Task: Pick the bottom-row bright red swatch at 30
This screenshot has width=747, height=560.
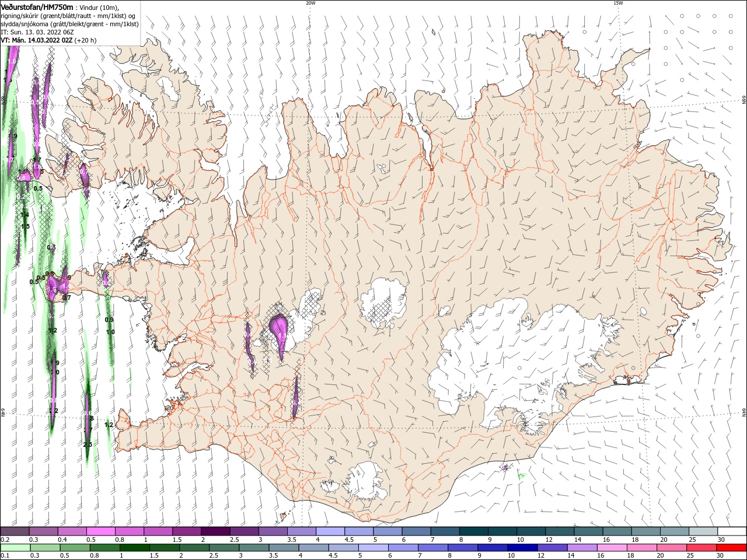Action: point(731,548)
